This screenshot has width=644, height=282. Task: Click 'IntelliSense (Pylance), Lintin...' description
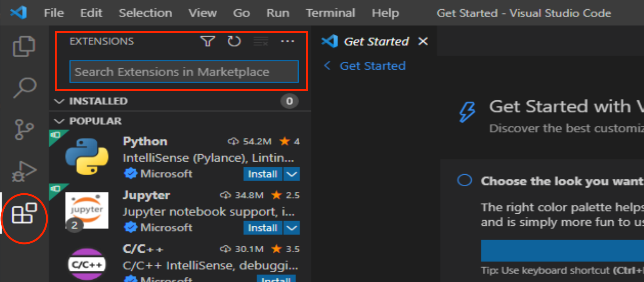208,158
